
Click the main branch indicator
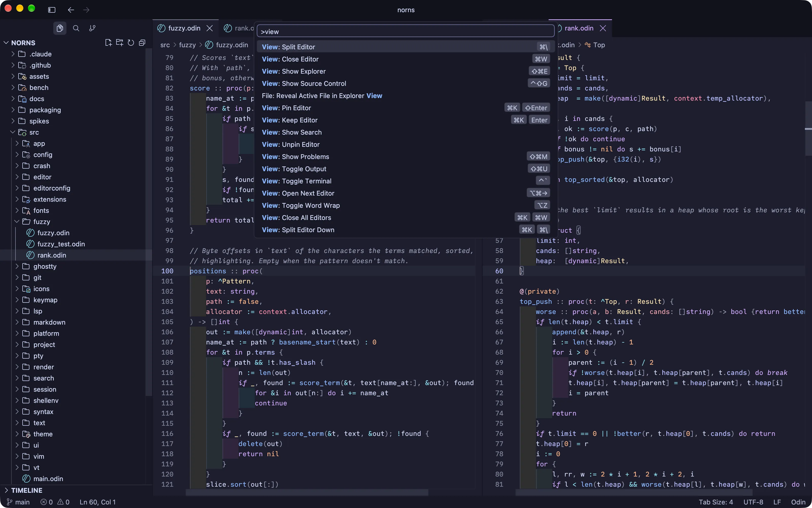[18, 502]
